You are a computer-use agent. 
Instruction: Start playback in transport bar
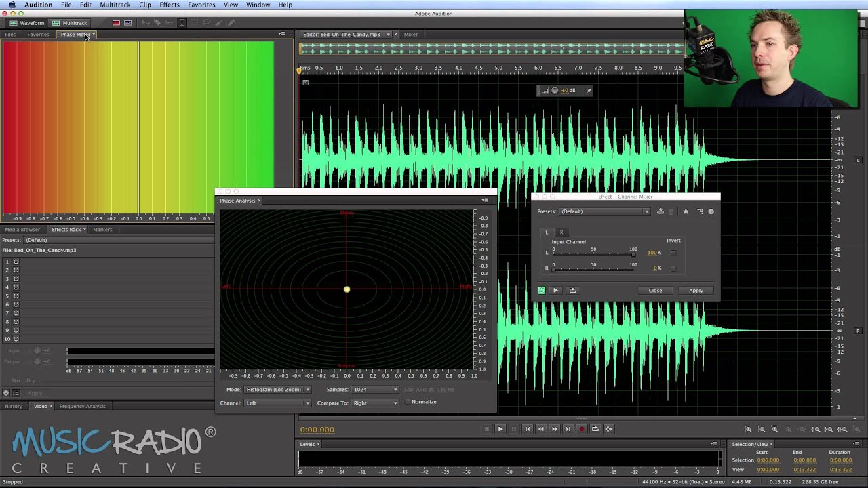click(500, 429)
